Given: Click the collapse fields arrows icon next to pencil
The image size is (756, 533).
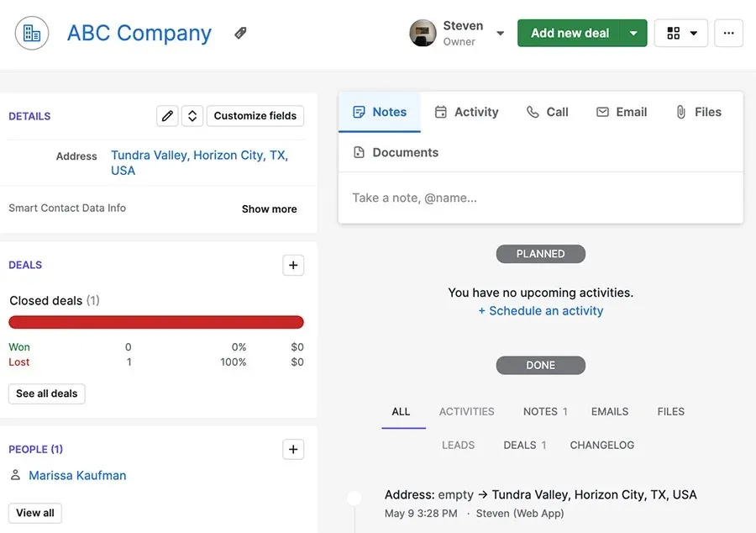Looking at the screenshot, I should click(192, 116).
